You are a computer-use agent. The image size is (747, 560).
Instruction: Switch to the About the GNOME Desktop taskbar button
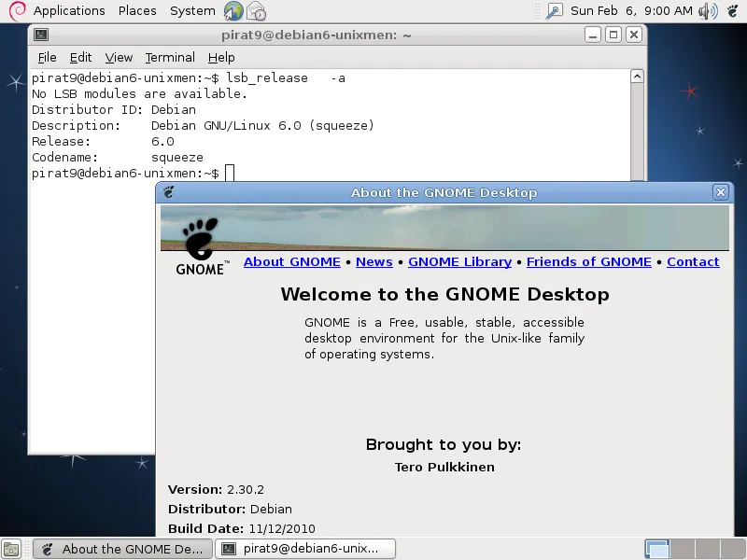122,549
